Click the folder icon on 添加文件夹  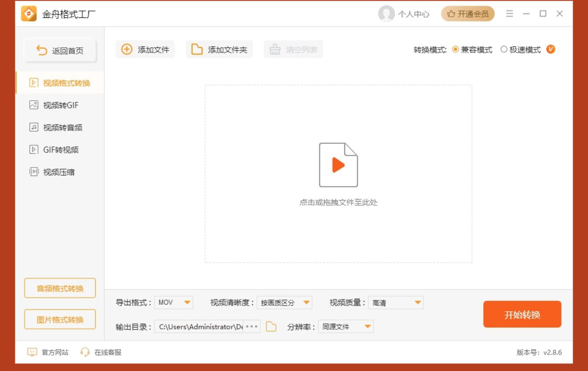coord(197,49)
